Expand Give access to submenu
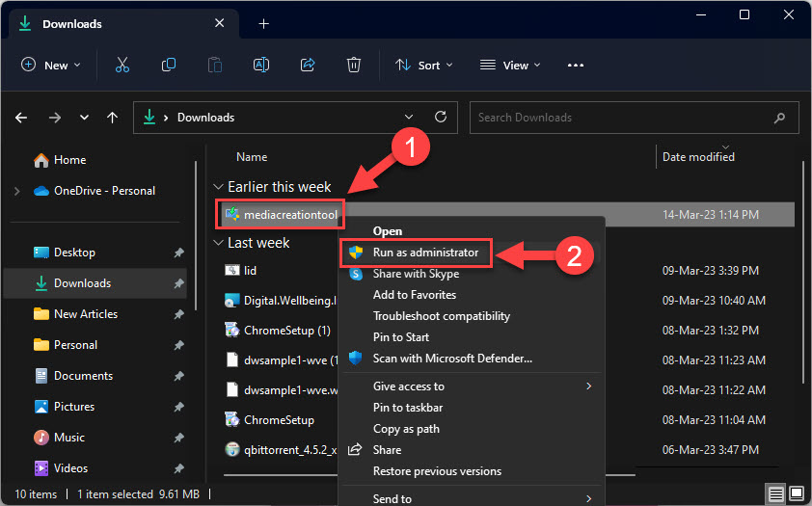 pos(589,386)
